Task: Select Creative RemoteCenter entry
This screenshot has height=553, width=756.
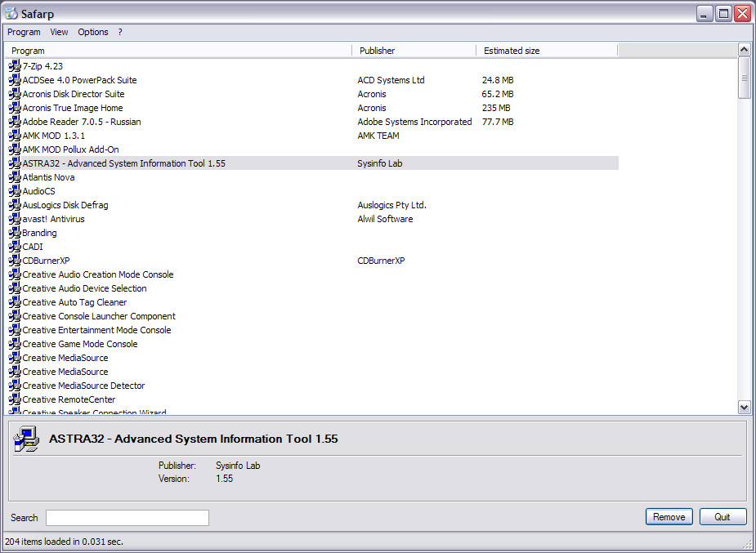Action: pos(69,399)
